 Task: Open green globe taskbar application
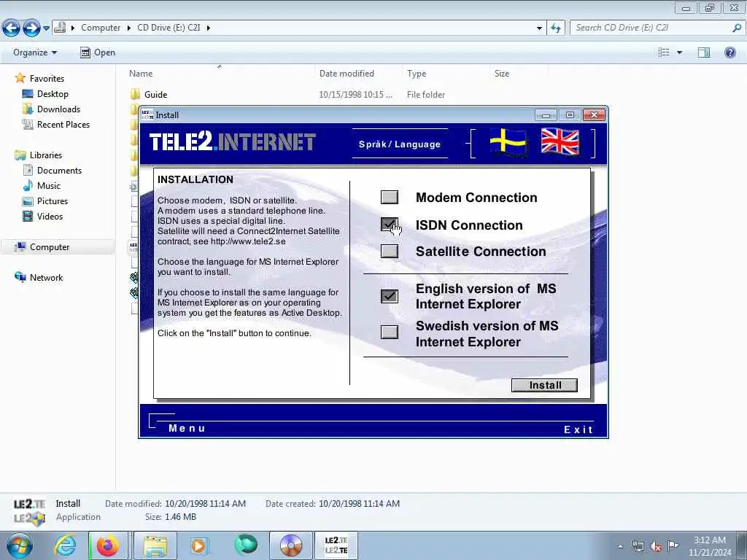pyautogui.click(x=246, y=545)
